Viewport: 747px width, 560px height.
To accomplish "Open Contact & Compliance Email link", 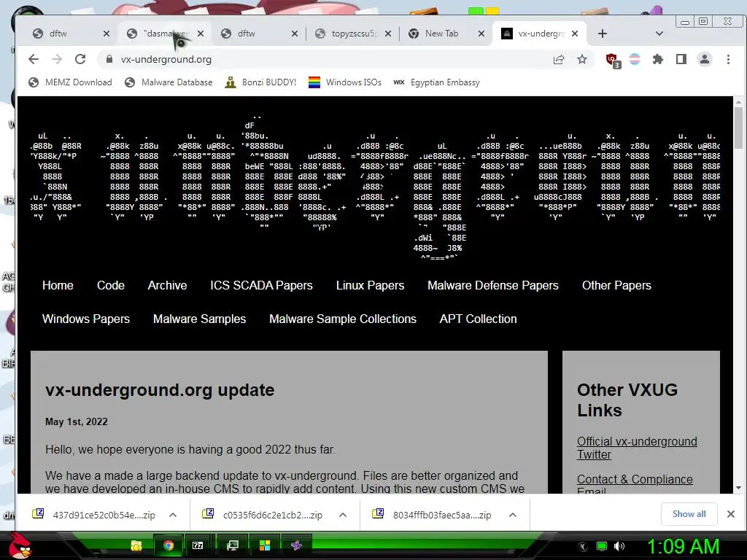I will coord(635,483).
